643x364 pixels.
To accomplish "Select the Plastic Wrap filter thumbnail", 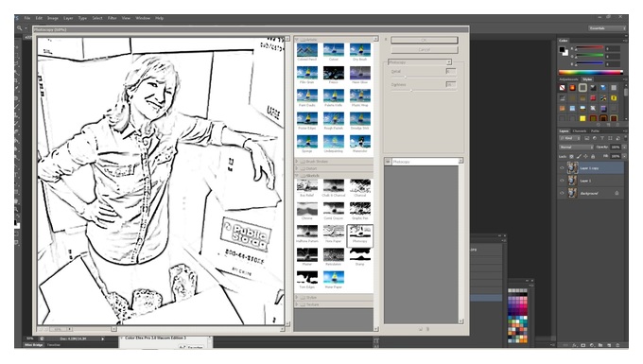I will coord(360,96).
